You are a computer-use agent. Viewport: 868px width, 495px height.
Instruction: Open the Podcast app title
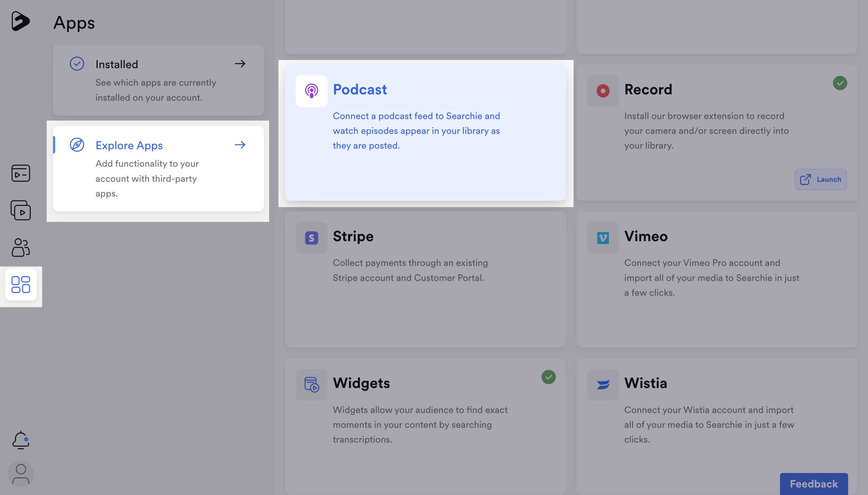360,90
